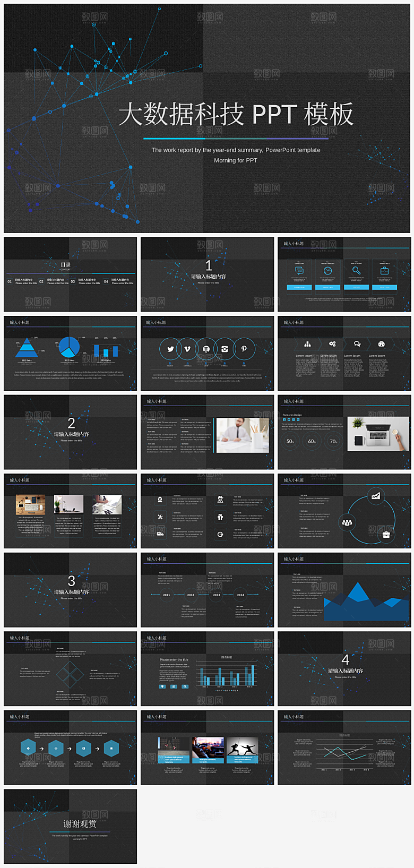The image size is (414, 868).
Task: Click the delivery truck icon in icon list slide
Action: tap(160, 534)
